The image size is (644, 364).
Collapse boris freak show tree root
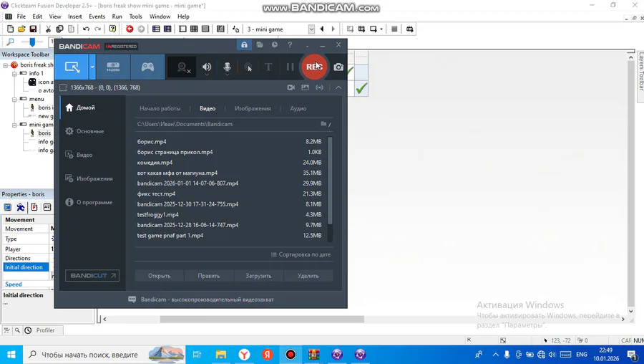pyautogui.click(x=6, y=65)
